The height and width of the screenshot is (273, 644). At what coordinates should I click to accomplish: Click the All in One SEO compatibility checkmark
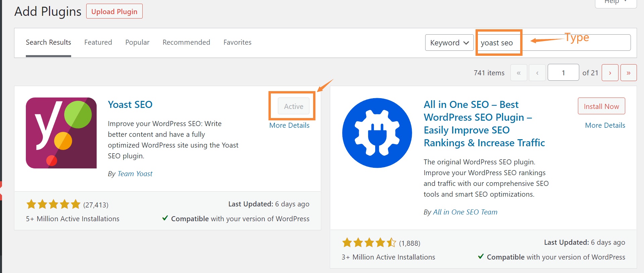tap(481, 256)
